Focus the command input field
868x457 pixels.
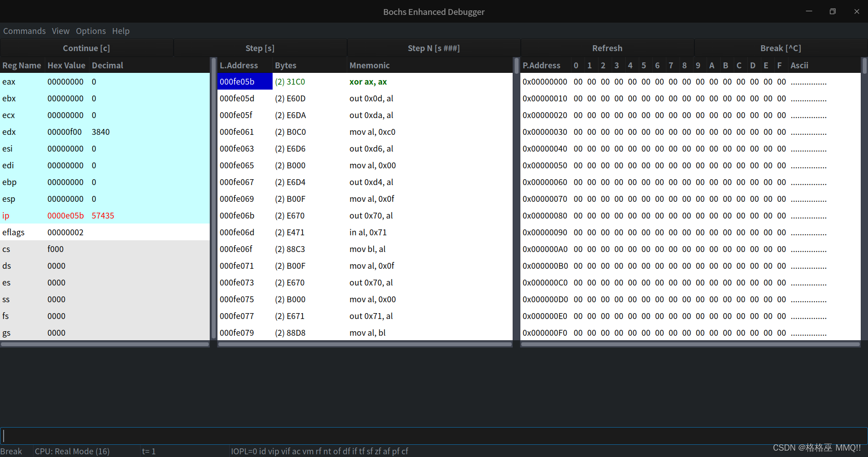434,436
